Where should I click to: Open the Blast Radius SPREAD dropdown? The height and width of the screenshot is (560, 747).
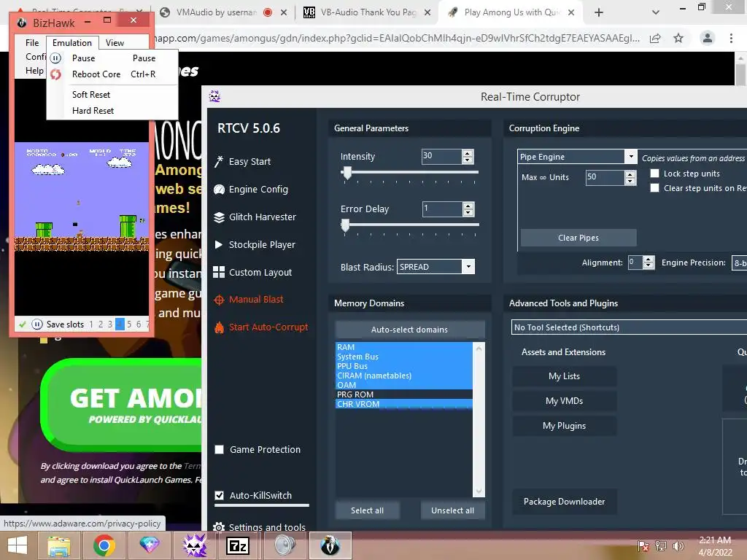click(x=469, y=267)
